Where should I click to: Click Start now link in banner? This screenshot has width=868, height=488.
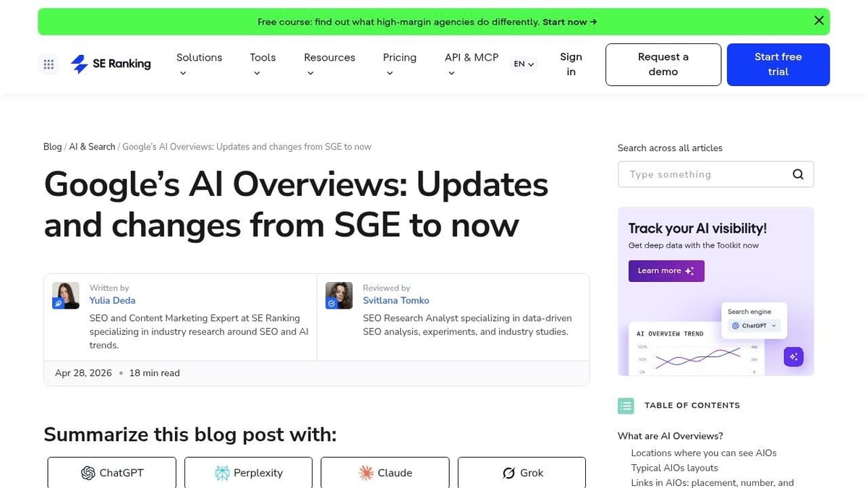pyautogui.click(x=570, y=22)
